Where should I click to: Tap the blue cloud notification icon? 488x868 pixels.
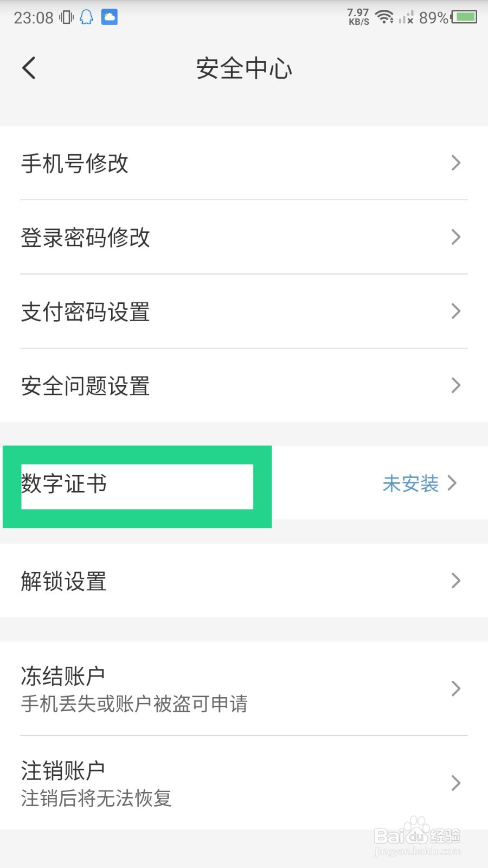[x=110, y=17]
